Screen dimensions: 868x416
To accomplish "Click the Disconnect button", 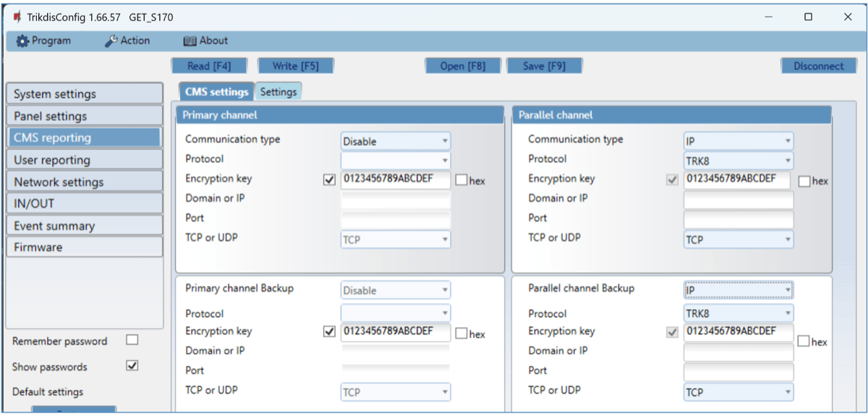I will (818, 66).
